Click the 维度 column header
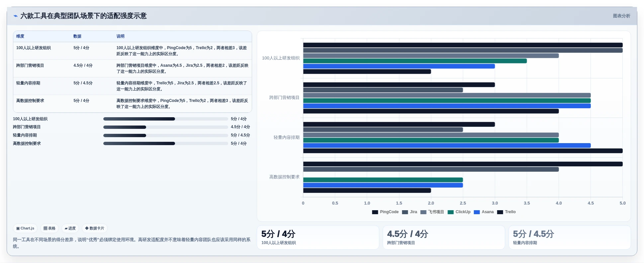 [x=20, y=36]
